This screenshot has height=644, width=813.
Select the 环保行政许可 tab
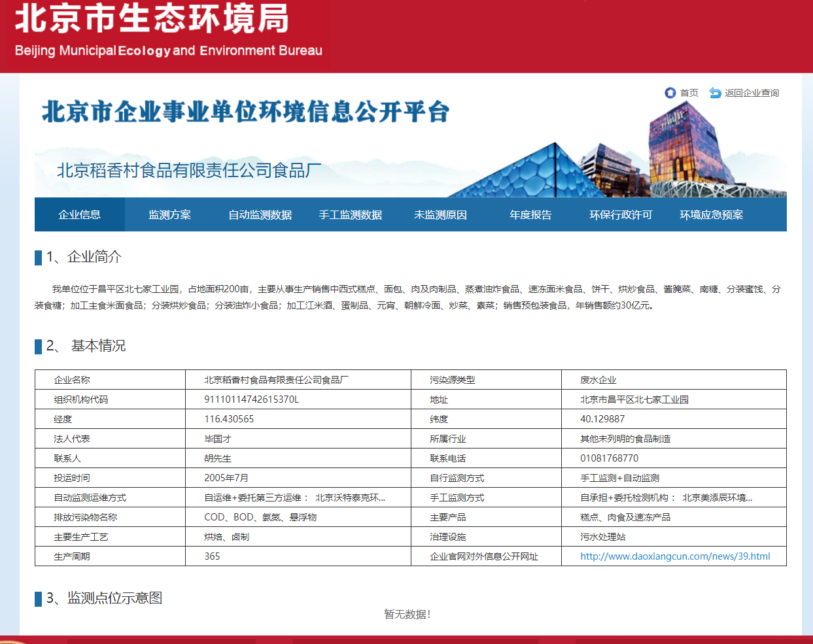pyautogui.click(x=621, y=214)
